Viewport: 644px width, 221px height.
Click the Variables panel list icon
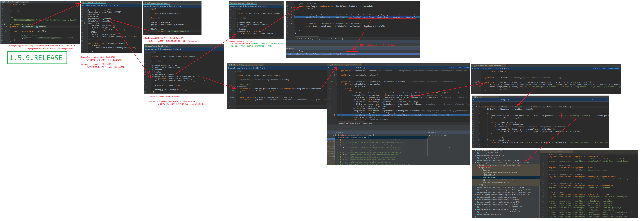tap(336, 132)
